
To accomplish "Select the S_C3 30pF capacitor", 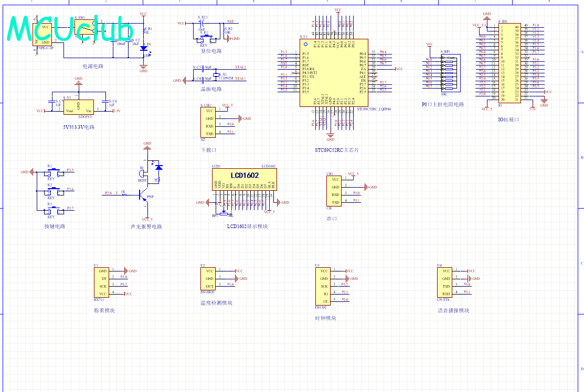I will 203,69.
